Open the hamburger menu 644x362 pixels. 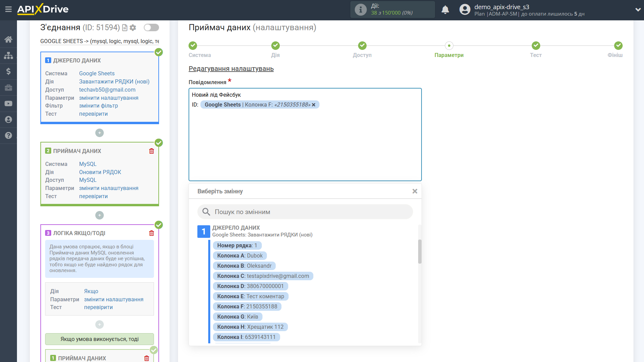pos(8,9)
